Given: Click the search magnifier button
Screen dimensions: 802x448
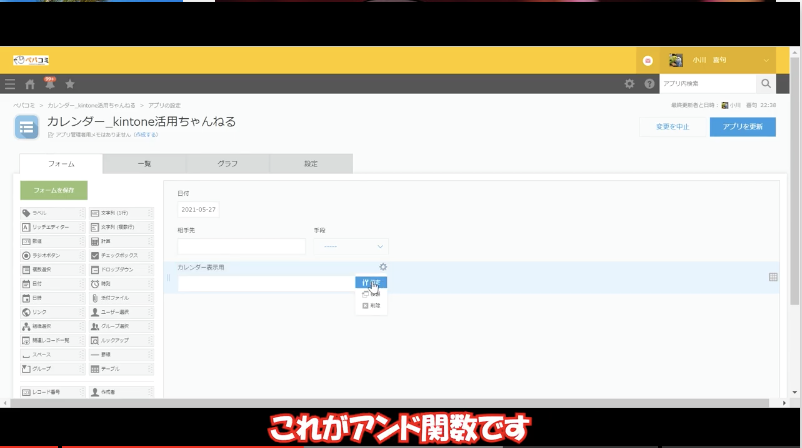Looking at the screenshot, I should click(766, 84).
